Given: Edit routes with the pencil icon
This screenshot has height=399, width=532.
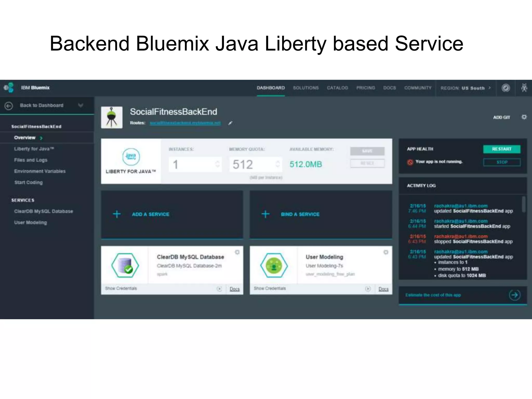Looking at the screenshot, I should tap(230, 123).
